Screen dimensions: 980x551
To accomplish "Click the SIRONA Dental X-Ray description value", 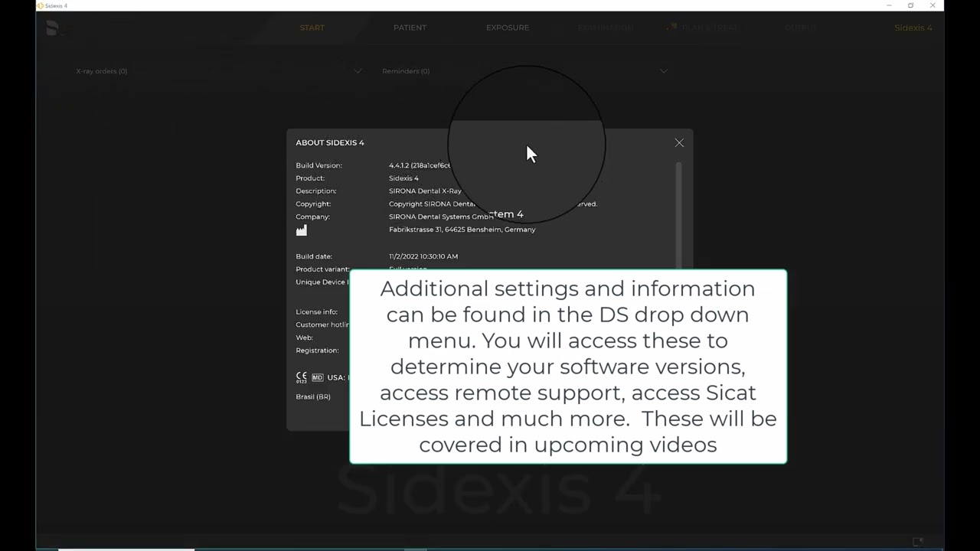I will (425, 191).
